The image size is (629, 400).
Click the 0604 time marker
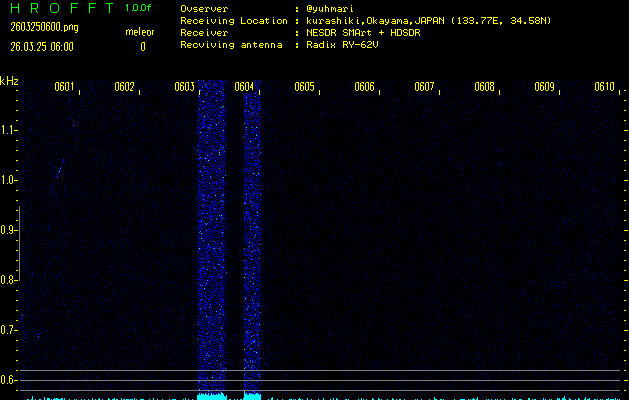click(x=244, y=87)
